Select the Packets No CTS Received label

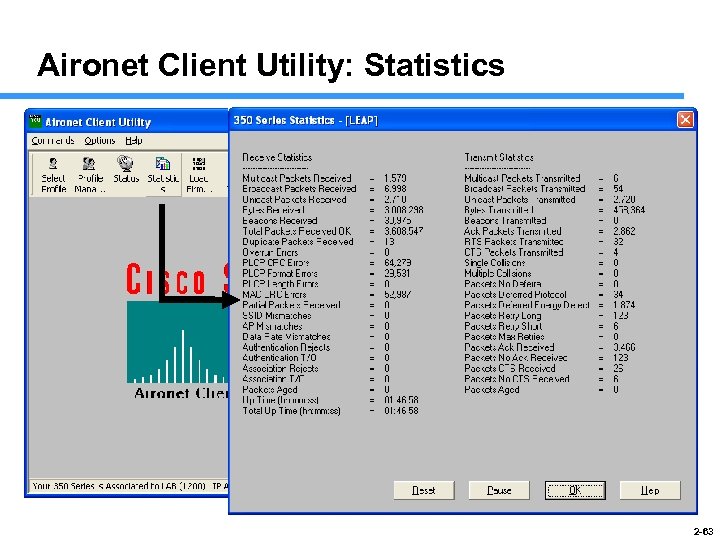click(x=517, y=379)
